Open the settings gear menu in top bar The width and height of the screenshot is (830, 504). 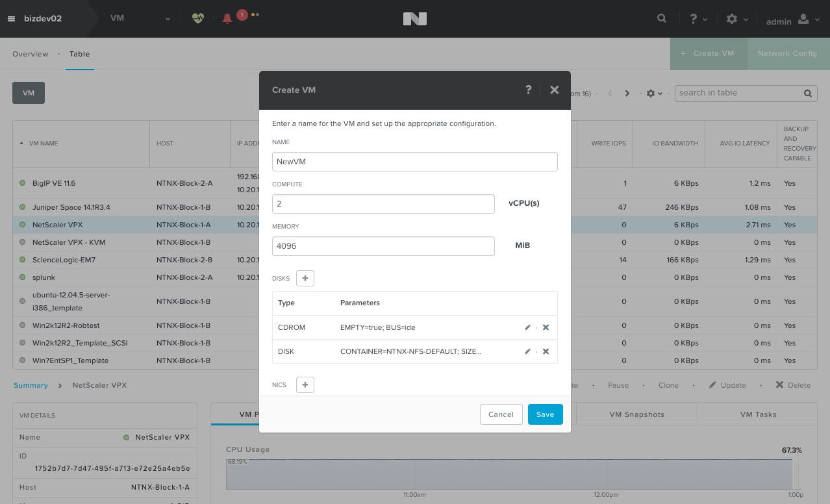pos(736,19)
